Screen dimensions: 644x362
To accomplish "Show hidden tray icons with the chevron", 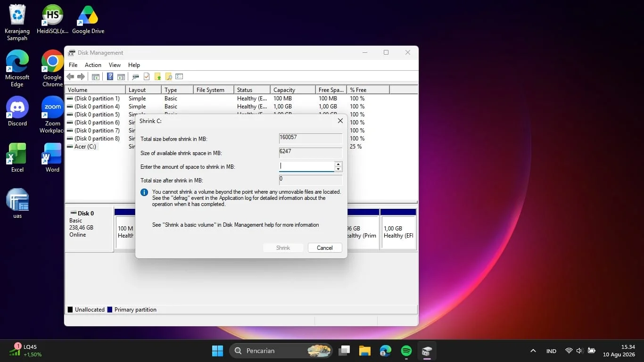I will 533,351.
